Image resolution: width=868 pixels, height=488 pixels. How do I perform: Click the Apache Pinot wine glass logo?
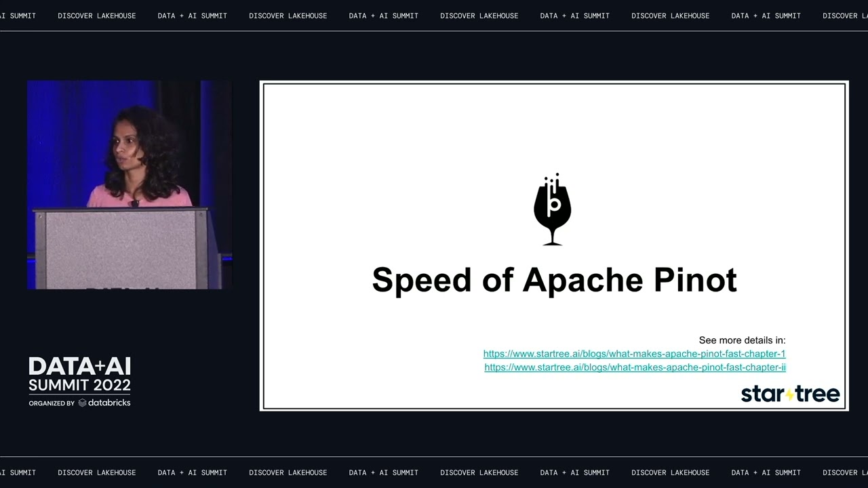pyautogui.click(x=553, y=209)
